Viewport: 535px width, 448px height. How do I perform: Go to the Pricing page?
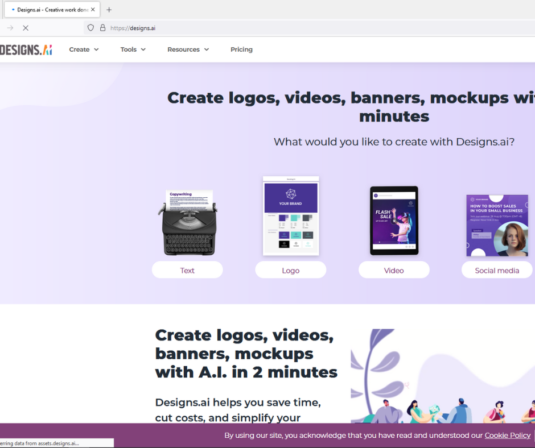tap(242, 49)
